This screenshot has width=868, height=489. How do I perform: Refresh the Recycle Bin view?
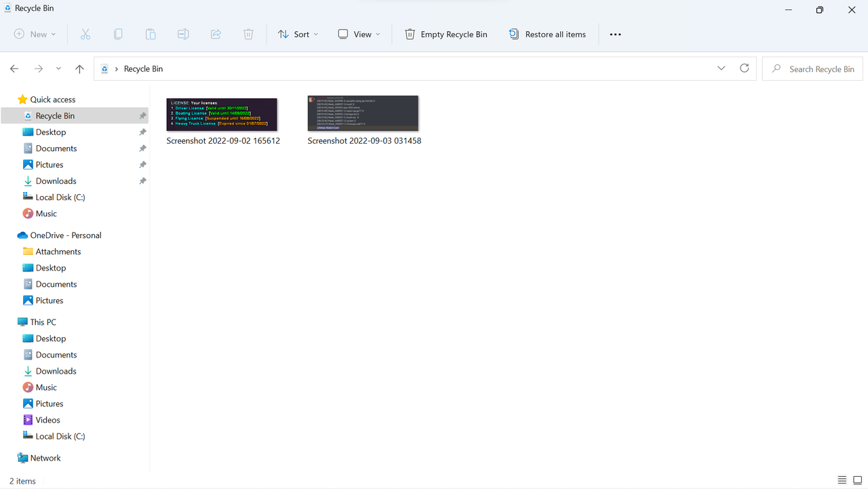coord(744,69)
